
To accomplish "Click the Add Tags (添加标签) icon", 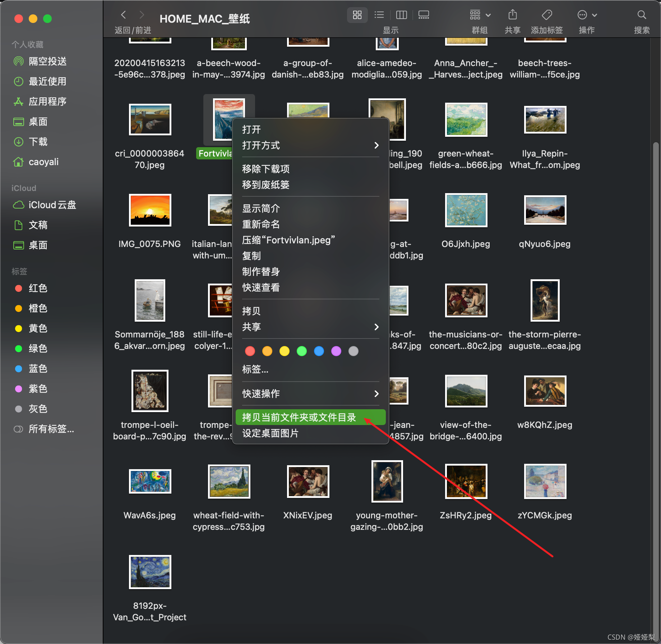I will [547, 15].
